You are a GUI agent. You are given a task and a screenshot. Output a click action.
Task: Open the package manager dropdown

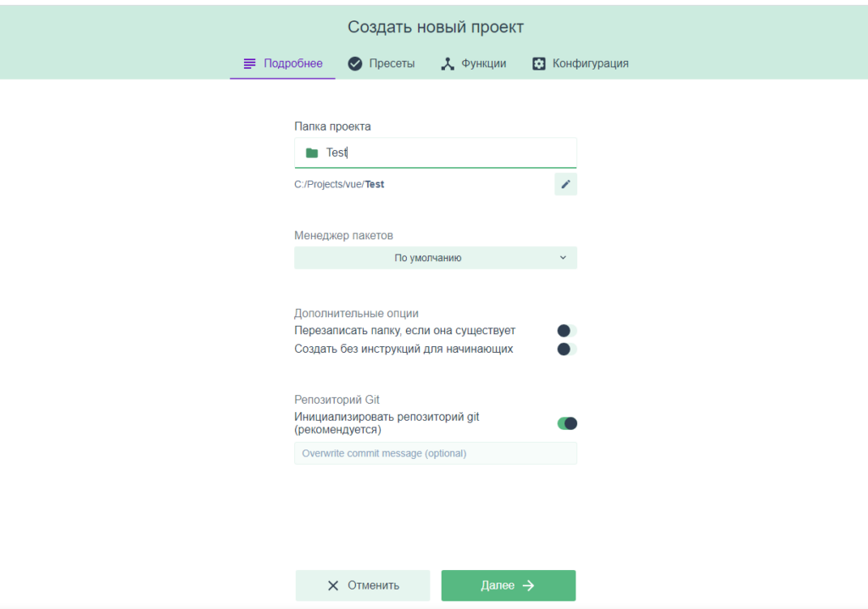(x=435, y=258)
